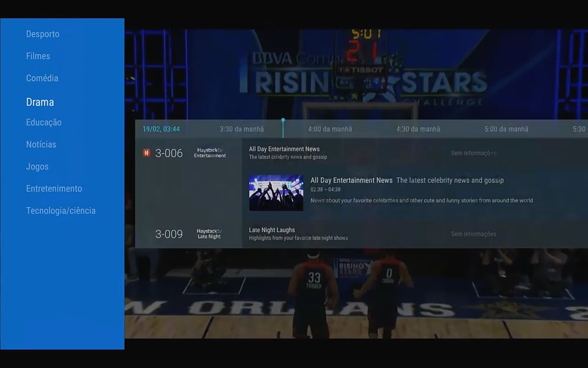Screen dimensions: 588x368
Task: Click the red Haystack channel icon
Action: point(146,153)
